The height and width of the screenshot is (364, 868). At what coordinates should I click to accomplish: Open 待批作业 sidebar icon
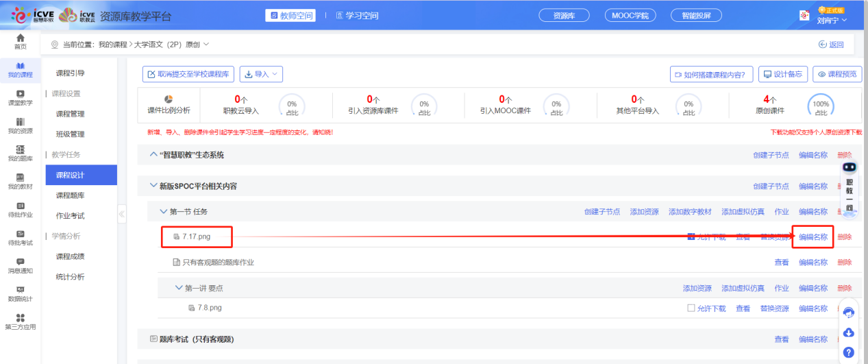point(21,210)
